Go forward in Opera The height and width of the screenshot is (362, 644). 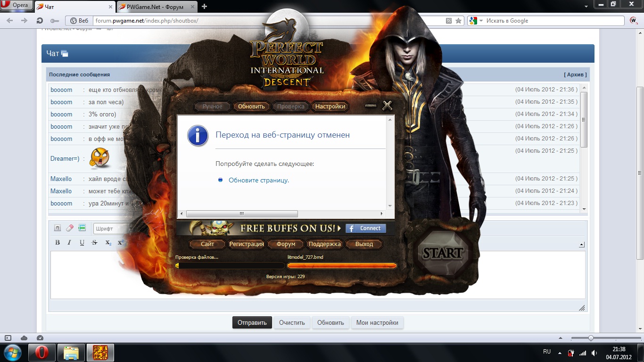click(25, 21)
